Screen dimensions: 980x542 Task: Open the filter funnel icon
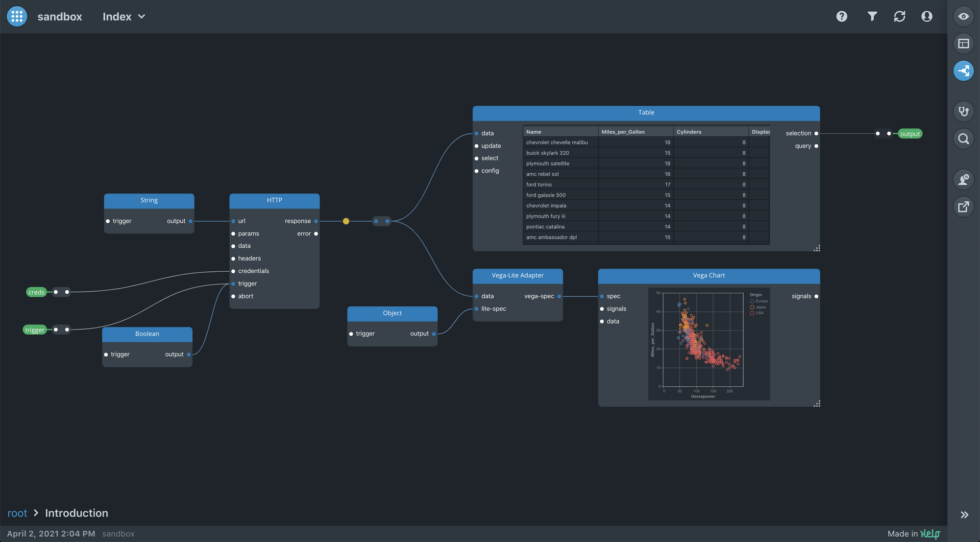872,17
